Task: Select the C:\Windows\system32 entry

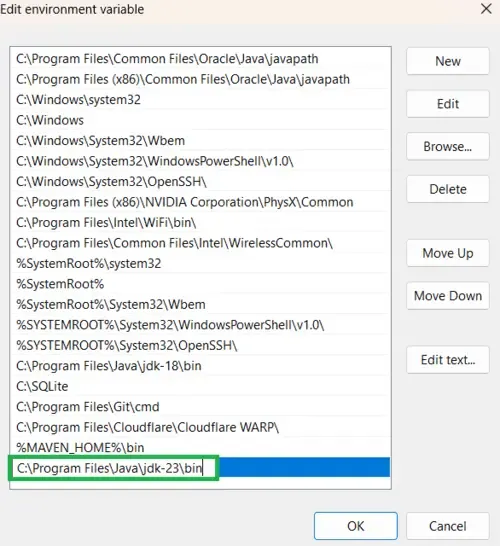Action: [200, 100]
